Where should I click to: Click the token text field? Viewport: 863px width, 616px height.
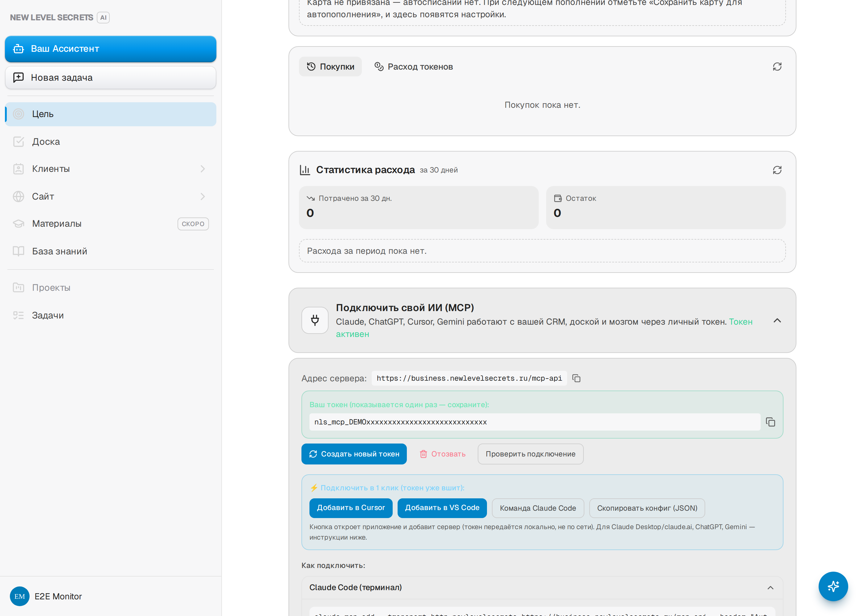pos(534,422)
